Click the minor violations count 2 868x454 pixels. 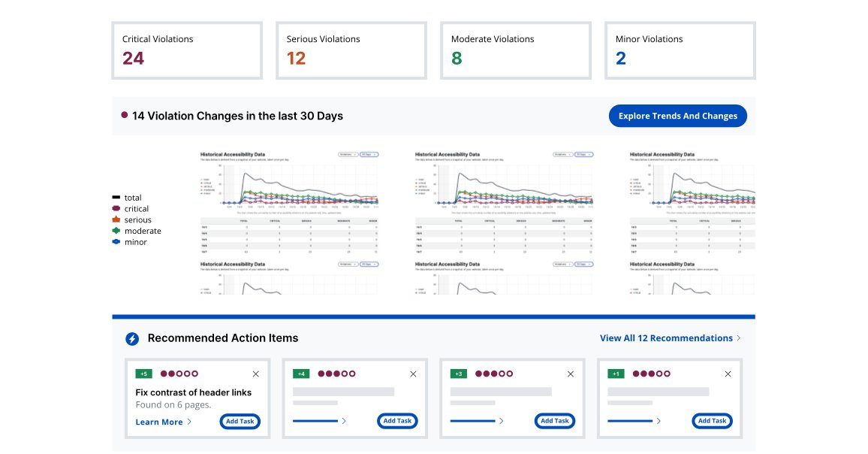click(x=620, y=58)
